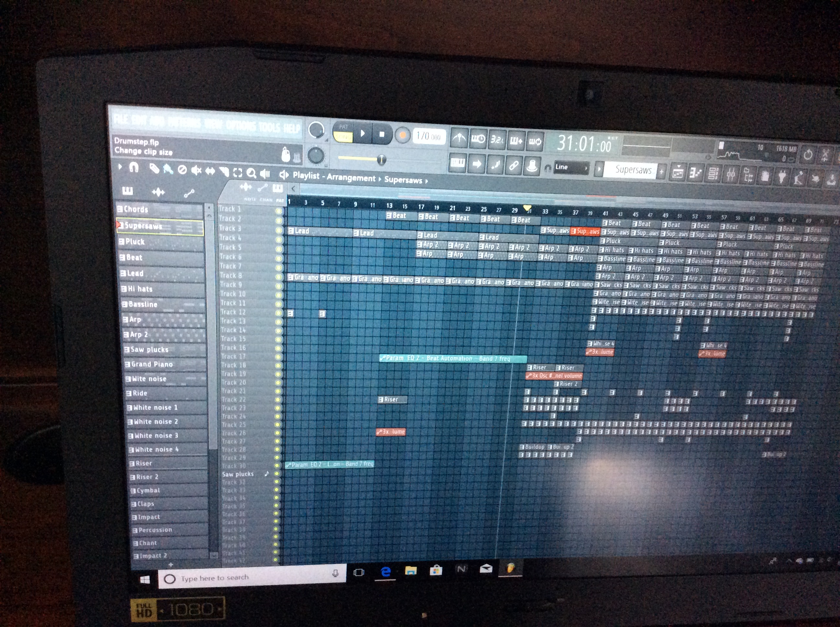The image size is (840, 627).
Task: Select the Mute tool speaker icon
Action: coord(196,171)
